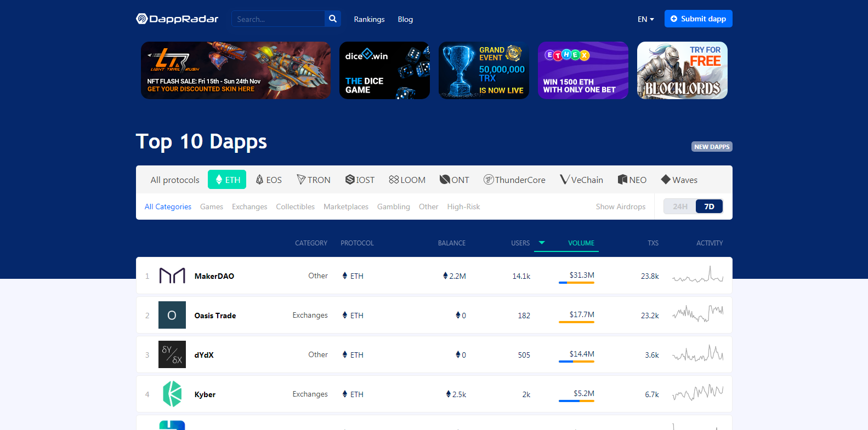Filter by Gambling category
This screenshot has height=430, width=868.
point(394,207)
